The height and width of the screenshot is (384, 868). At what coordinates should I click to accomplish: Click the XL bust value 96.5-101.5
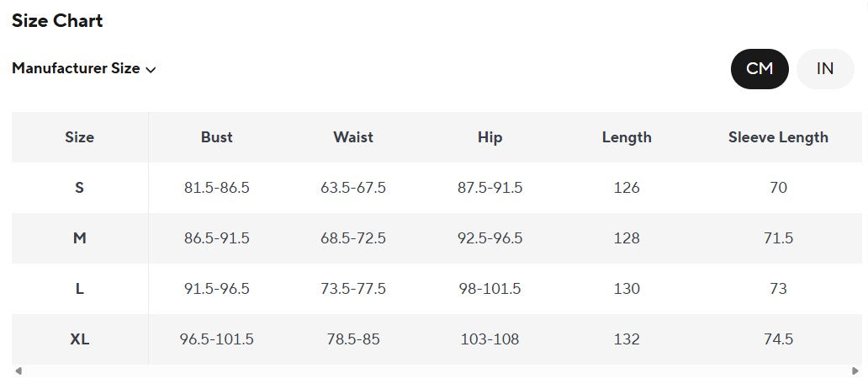tap(217, 339)
